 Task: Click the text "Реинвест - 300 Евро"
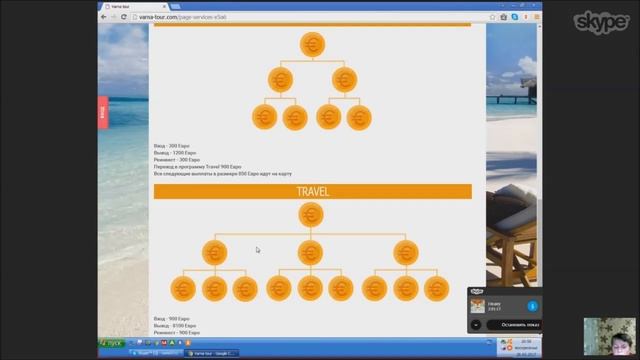tap(177, 160)
